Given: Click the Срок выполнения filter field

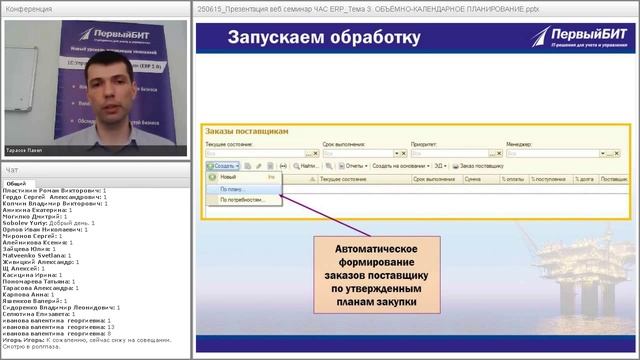Looking at the screenshot, I should (358, 153).
